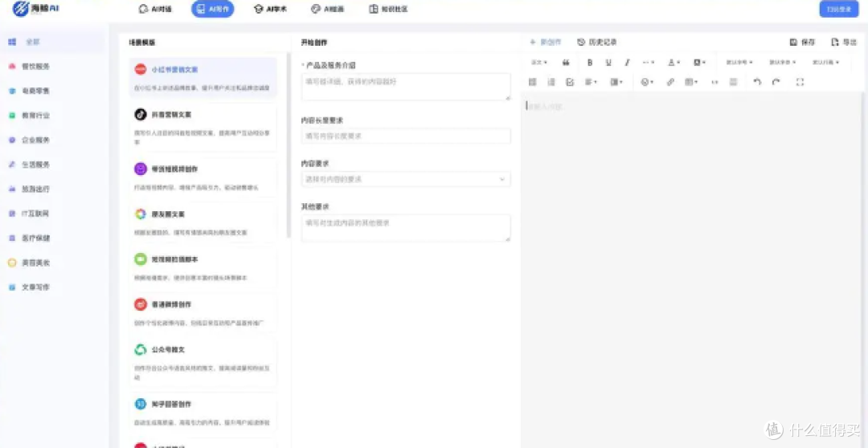868x448 pixels.
Task: Click the 导出 export button
Action: click(844, 42)
